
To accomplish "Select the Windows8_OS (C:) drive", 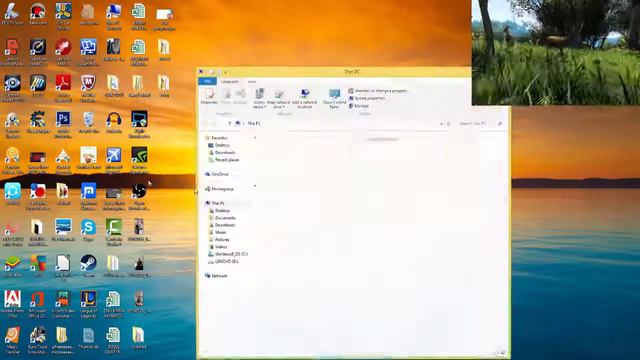I will [x=228, y=254].
